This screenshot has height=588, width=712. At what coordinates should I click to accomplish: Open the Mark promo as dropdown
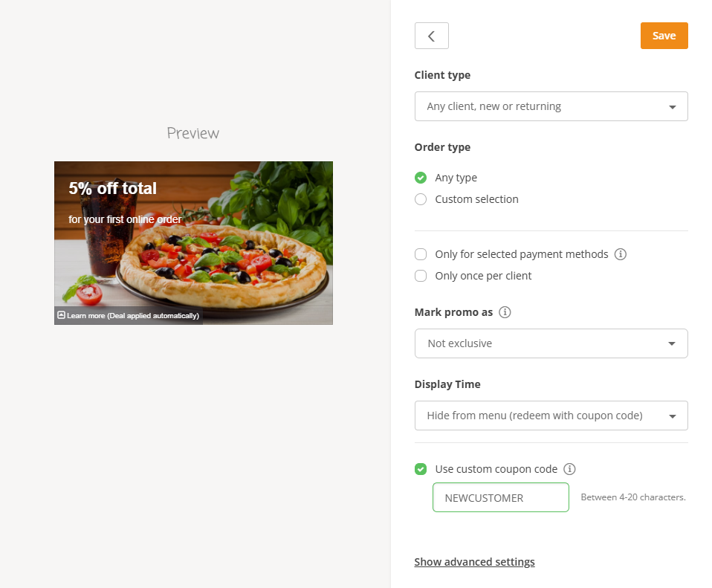coord(551,343)
